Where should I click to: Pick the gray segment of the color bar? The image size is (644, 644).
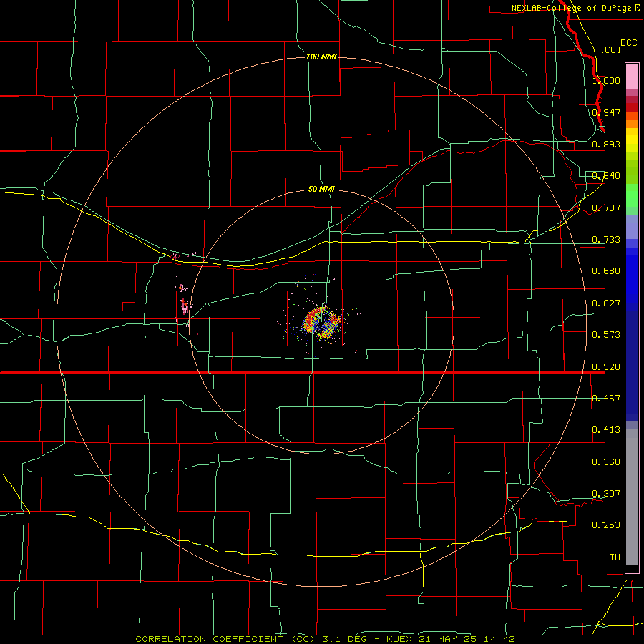(x=632, y=497)
